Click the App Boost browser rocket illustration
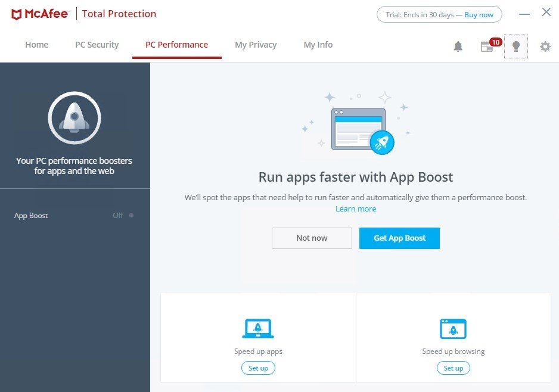559x392 pixels. 363,131
